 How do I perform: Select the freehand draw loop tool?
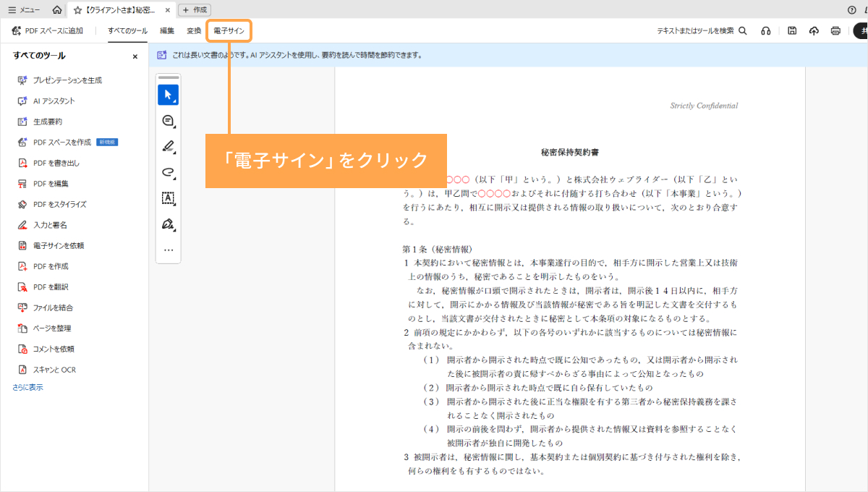coord(169,172)
